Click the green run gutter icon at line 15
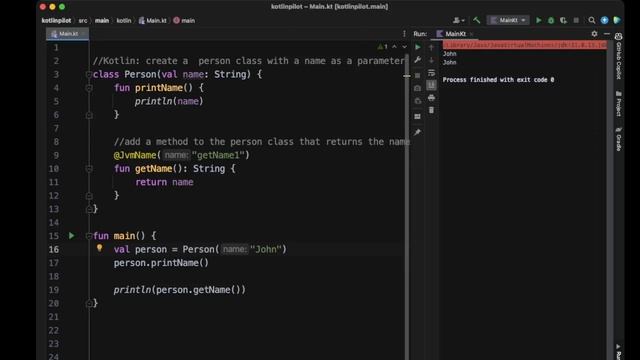 coord(71,236)
